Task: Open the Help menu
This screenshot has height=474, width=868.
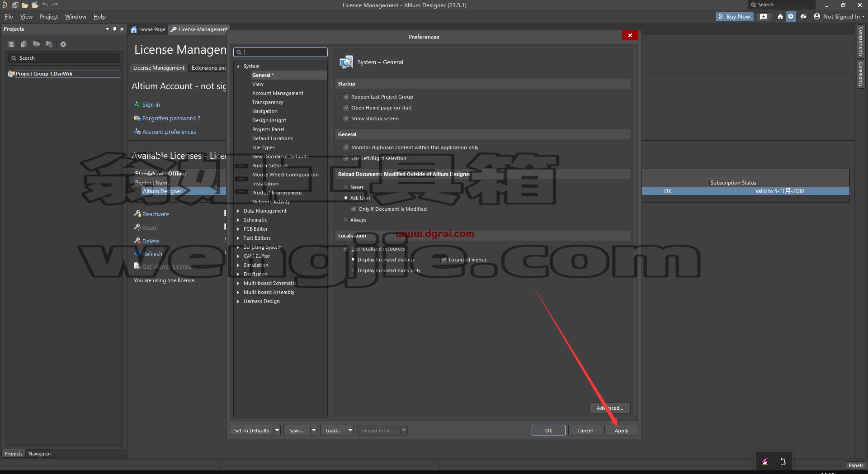Action: (x=99, y=17)
